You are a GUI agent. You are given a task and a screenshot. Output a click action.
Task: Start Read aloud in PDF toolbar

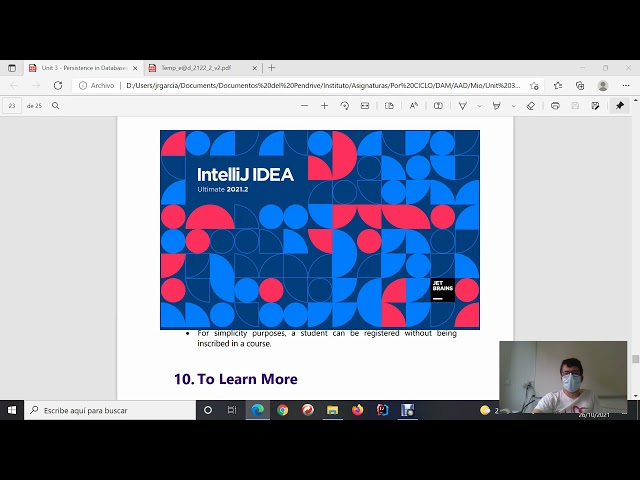tap(413, 106)
